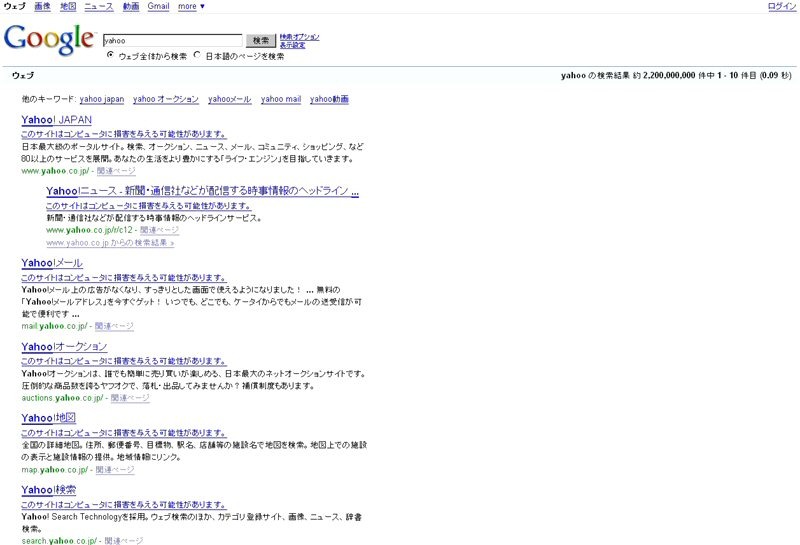Click the green URL mail.yahoo.co.jp/
Screen dimensions: 800x545
point(54,326)
